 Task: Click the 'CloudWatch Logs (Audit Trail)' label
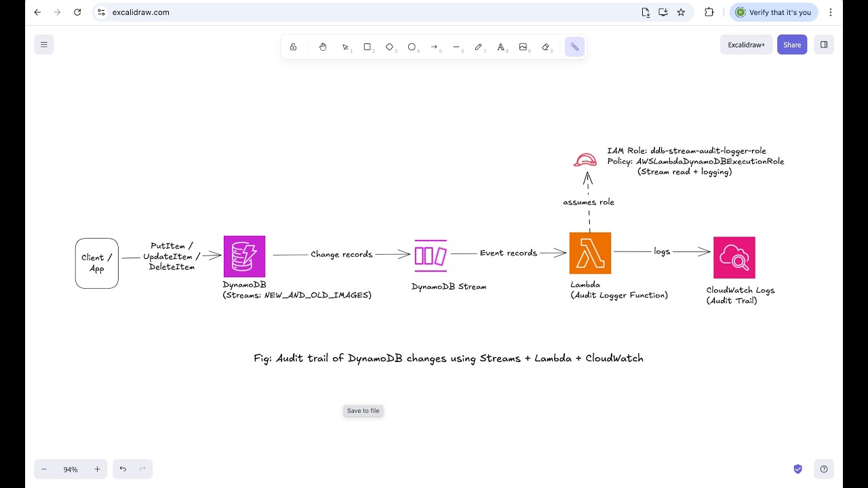(x=741, y=295)
